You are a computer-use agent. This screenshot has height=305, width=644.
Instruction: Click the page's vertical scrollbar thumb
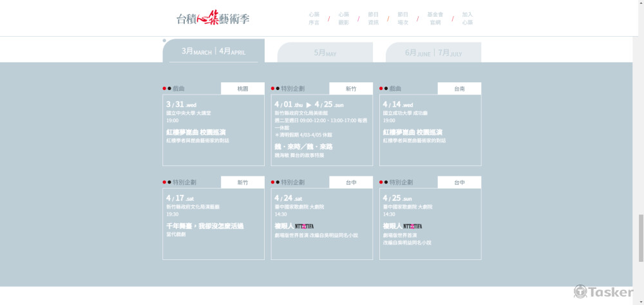click(640, 237)
